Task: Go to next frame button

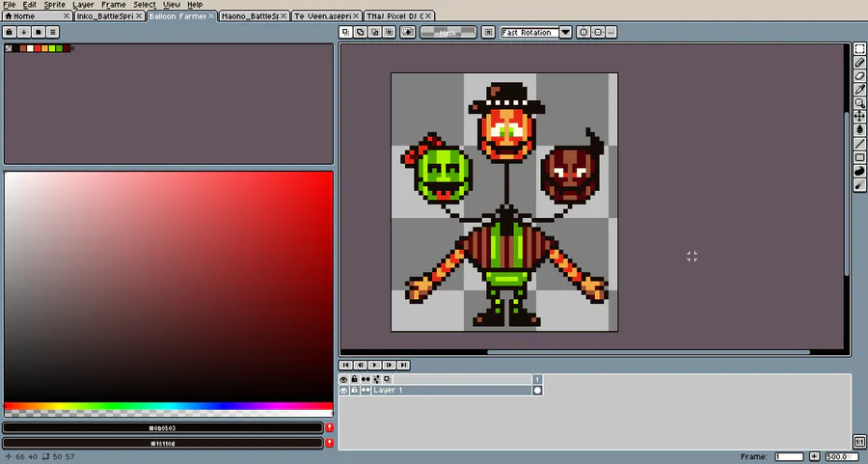Action: 389,365
